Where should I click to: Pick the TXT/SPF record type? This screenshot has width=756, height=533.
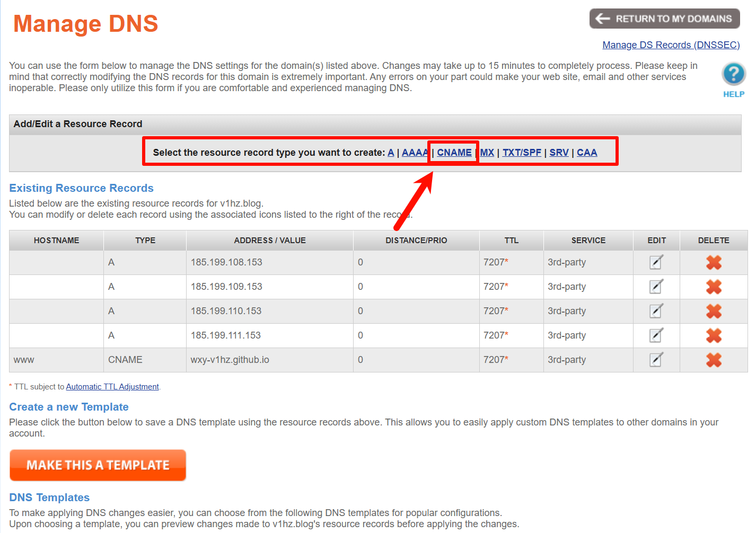point(522,153)
